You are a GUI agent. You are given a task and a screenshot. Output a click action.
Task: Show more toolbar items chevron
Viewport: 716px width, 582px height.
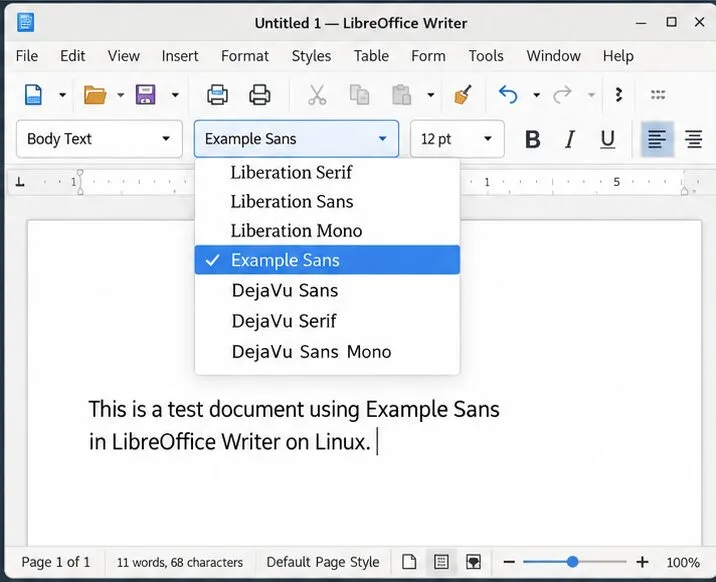pyautogui.click(x=619, y=95)
